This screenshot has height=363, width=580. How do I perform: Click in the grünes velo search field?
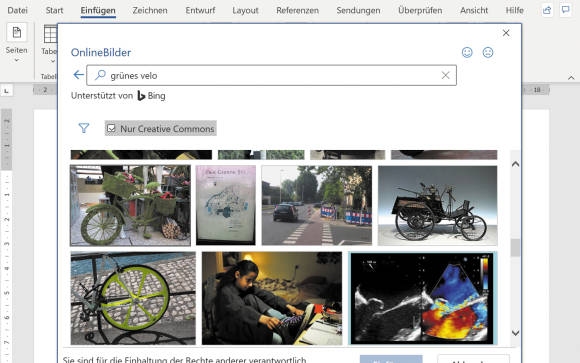coord(272,75)
